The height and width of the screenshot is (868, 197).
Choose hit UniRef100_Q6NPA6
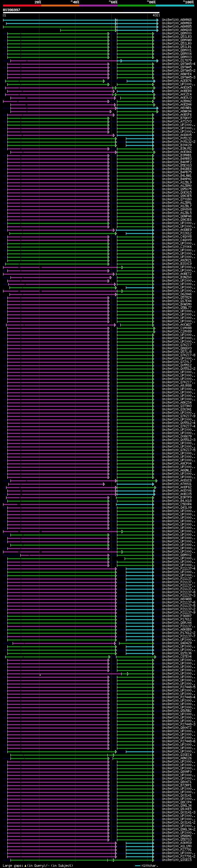click(x=177, y=216)
